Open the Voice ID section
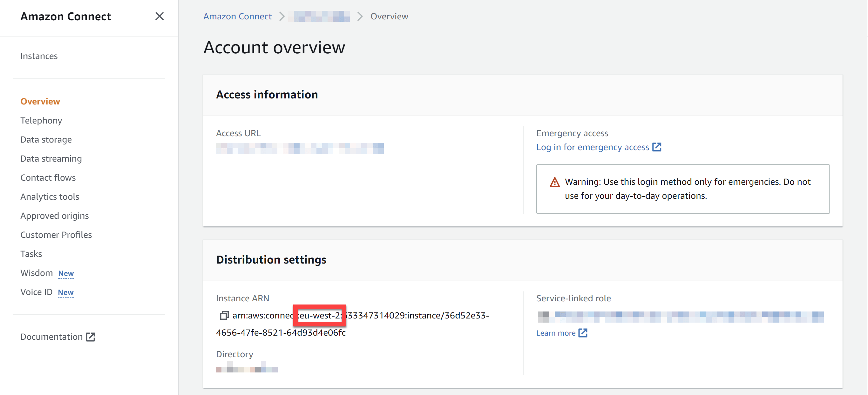This screenshot has width=868, height=395. click(x=37, y=292)
